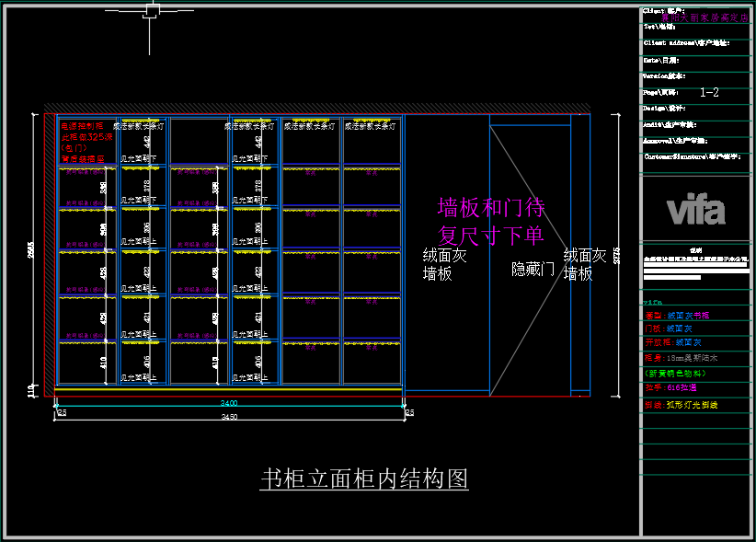Select the 2775 vertical height dimension
The height and width of the screenshot is (542, 756).
coord(617,254)
